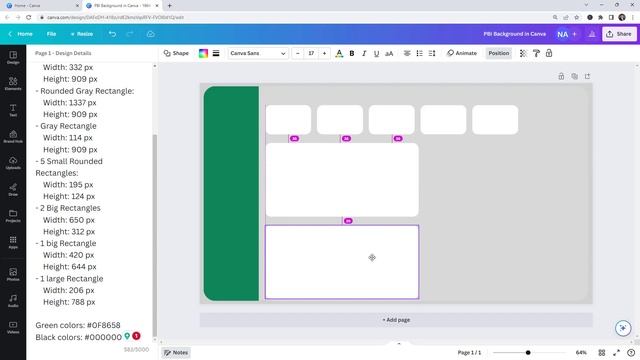Toggle bulleted list formatting
640x360 pixels.
[419, 53]
